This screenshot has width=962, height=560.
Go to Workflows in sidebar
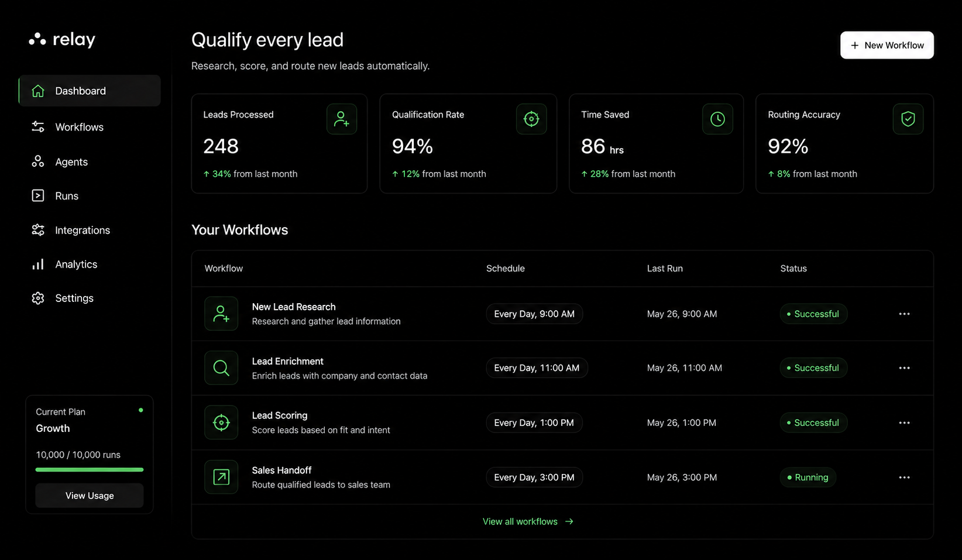pos(79,127)
